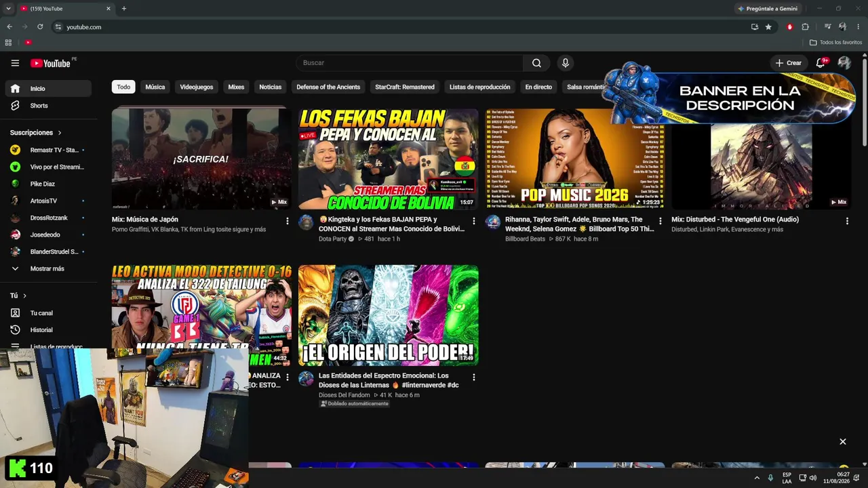Select the Mixes filter chip
Image resolution: width=868 pixels, height=488 pixels.
pyautogui.click(x=236, y=87)
